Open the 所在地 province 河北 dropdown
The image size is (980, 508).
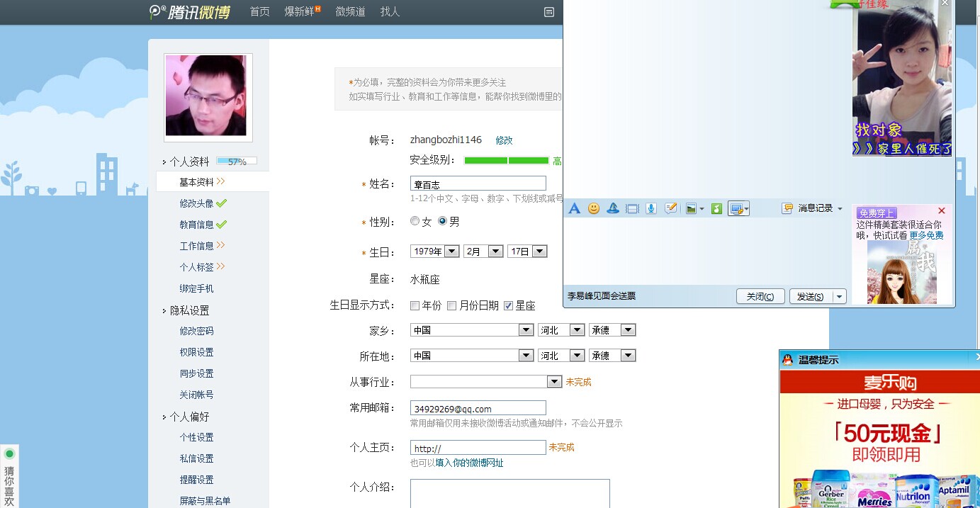pyautogui.click(x=561, y=356)
